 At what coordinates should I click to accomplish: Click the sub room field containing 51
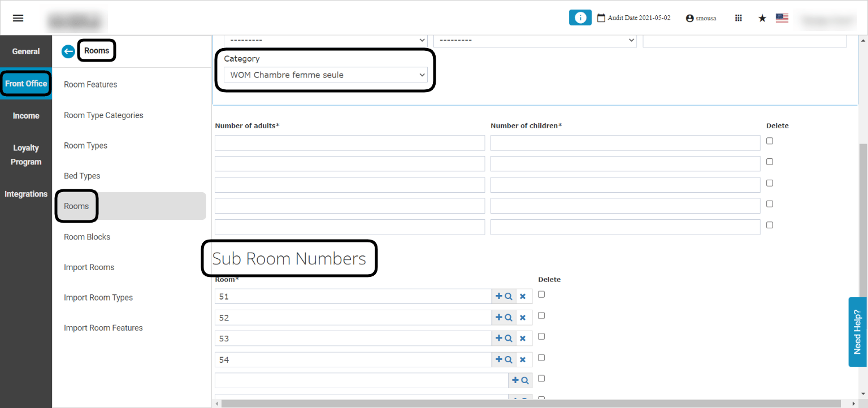coord(353,296)
